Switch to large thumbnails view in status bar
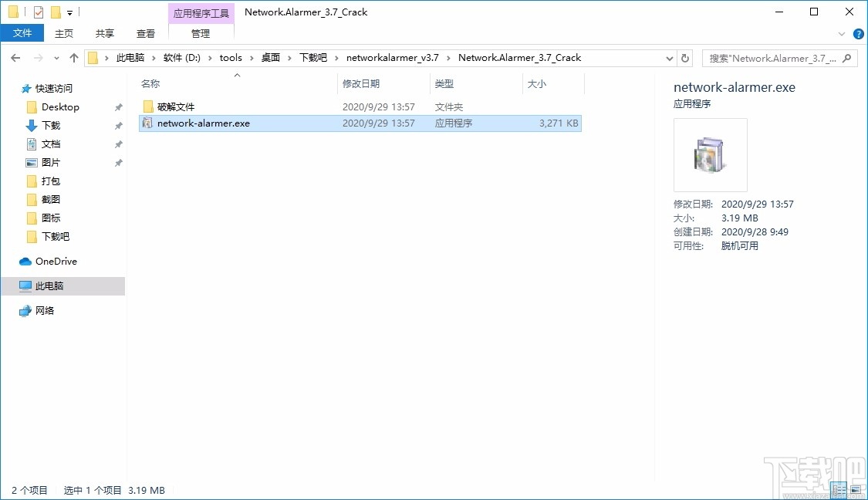The image size is (868, 500). tap(856, 489)
